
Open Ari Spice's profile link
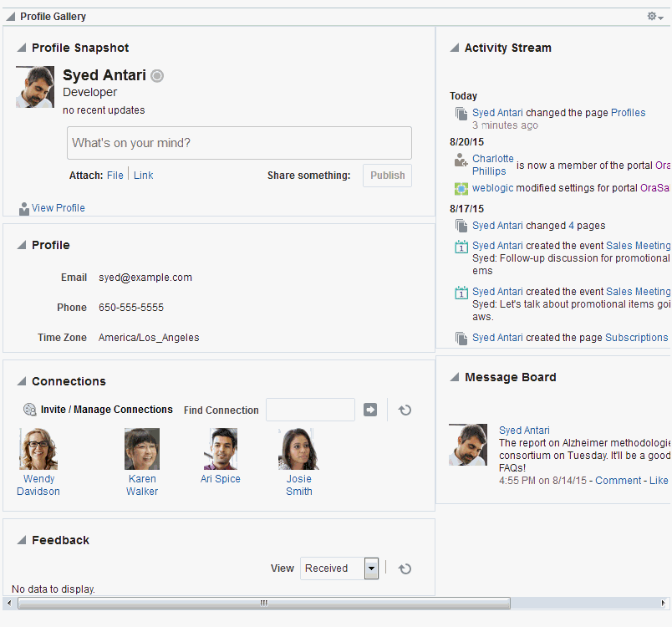(221, 479)
